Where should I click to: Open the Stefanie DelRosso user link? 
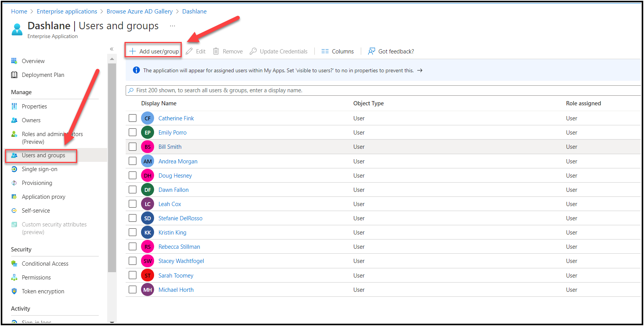180,218
